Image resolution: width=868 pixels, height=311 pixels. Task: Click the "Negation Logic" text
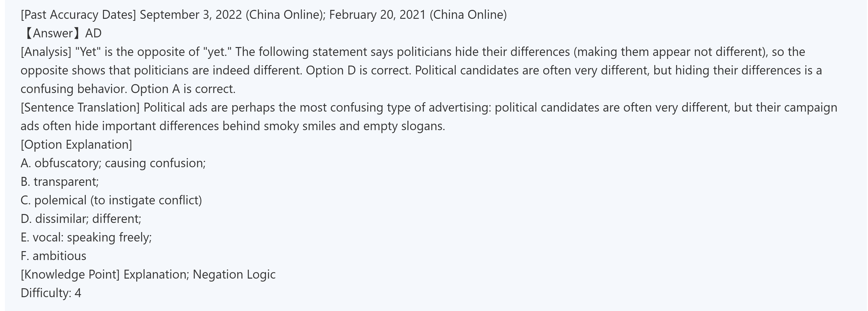coord(234,275)
